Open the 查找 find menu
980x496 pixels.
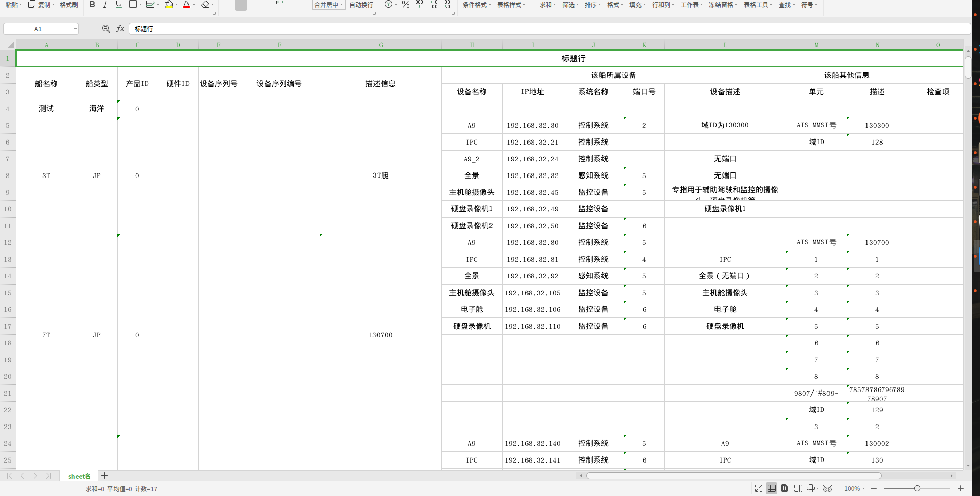787,5
